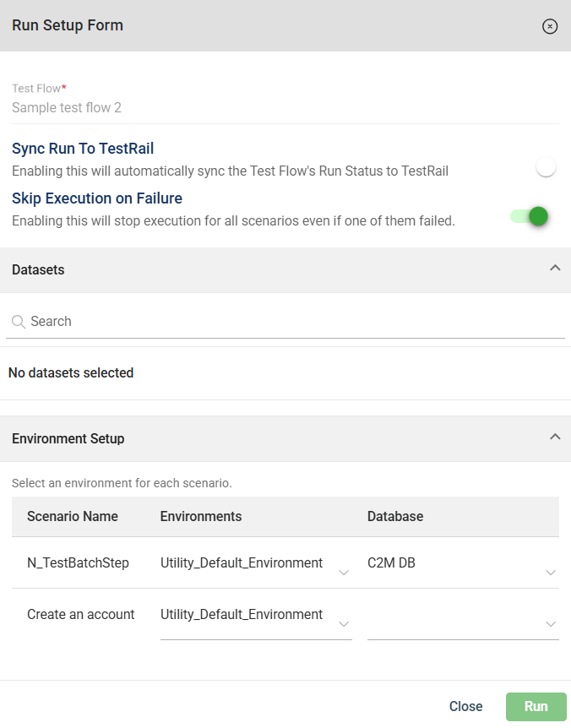Click the Database column header
This screenshot has width=571, height=728.
[395, 516]
